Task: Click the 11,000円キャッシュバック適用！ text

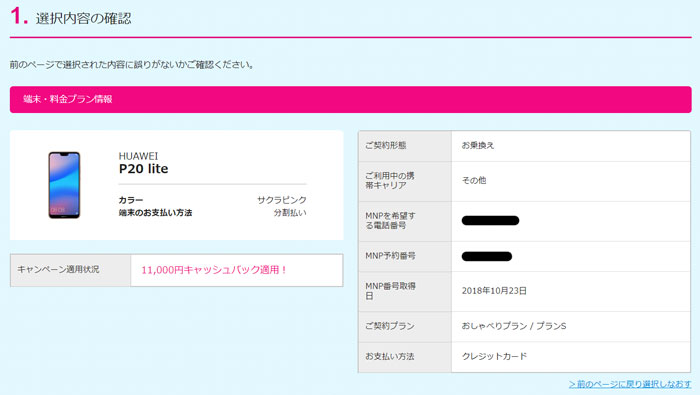Action: [214, 270]
